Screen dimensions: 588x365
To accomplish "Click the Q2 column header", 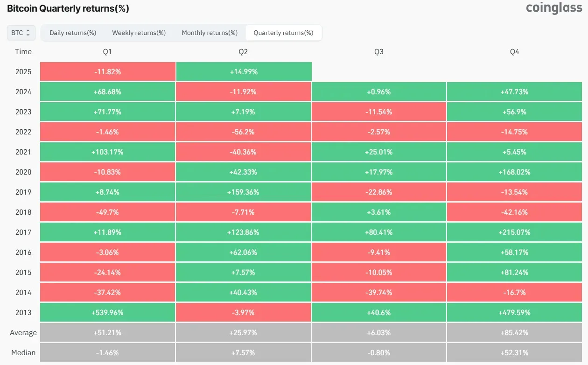I will [x=243, y=52].
